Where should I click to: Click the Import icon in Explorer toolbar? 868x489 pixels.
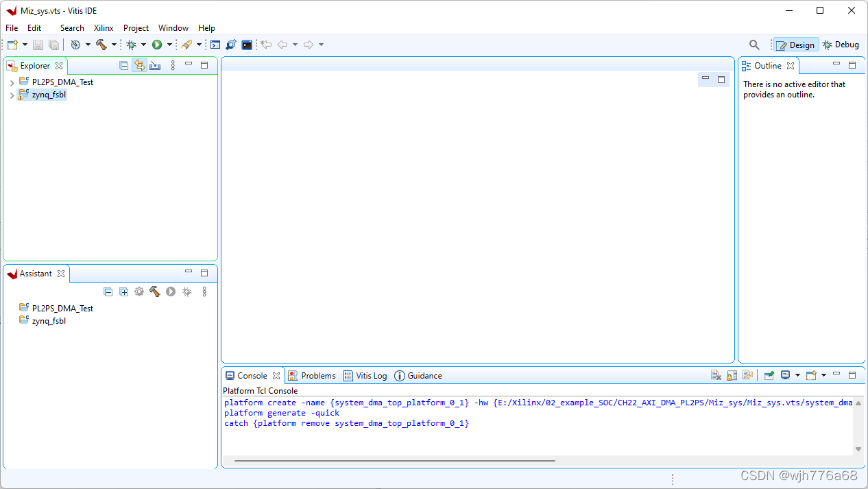155,66
